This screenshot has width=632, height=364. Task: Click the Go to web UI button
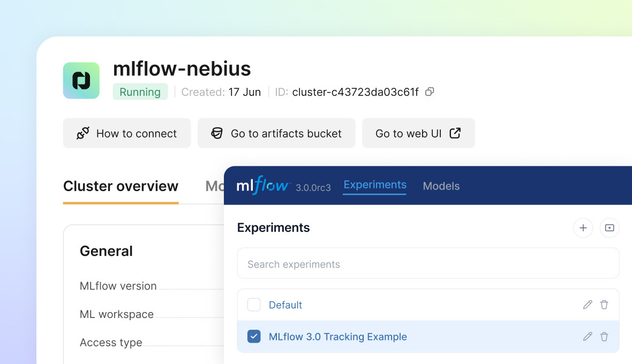click(x=418, y=133)
